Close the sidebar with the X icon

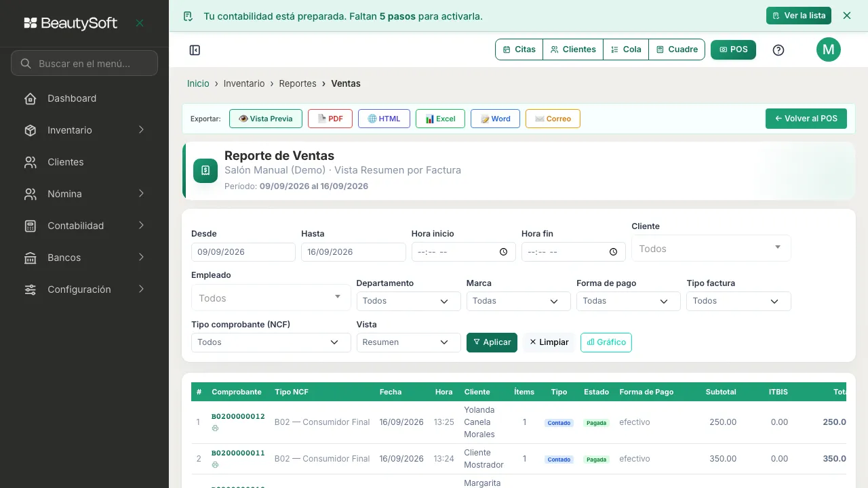(140, 23)
